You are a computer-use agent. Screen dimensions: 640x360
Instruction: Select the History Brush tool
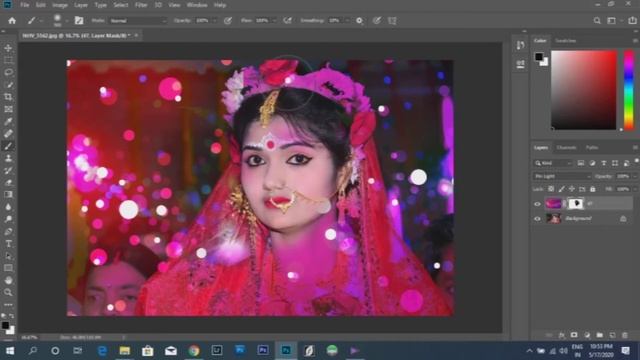8,171
